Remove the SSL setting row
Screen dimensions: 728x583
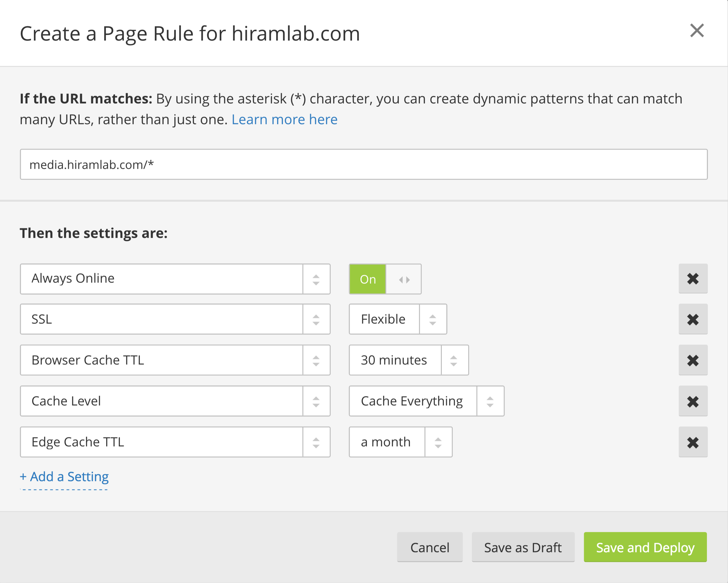click(693, 319)
